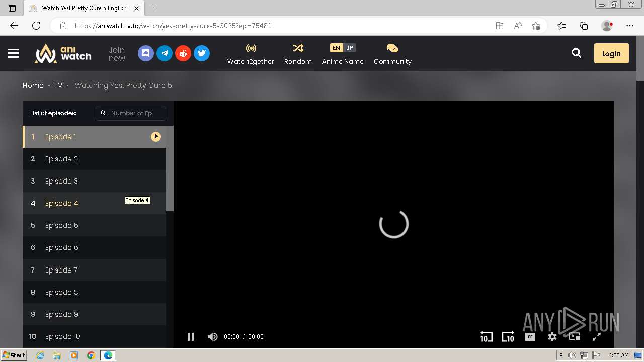The width and height of the screenshot is (644, 362).
Task: Click the play icon on Episode 1
Action: [156, 137]
